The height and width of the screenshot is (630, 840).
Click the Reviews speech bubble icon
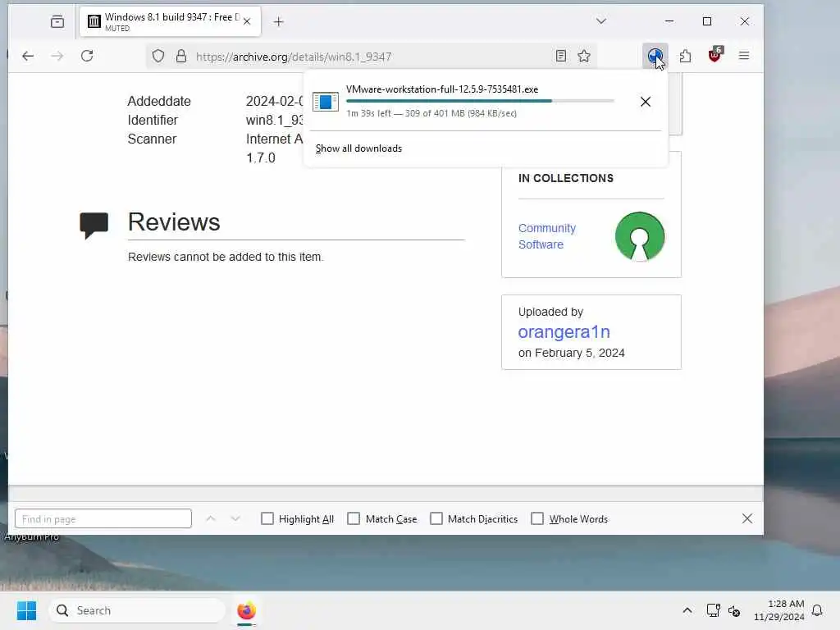(x=94, y=225)
